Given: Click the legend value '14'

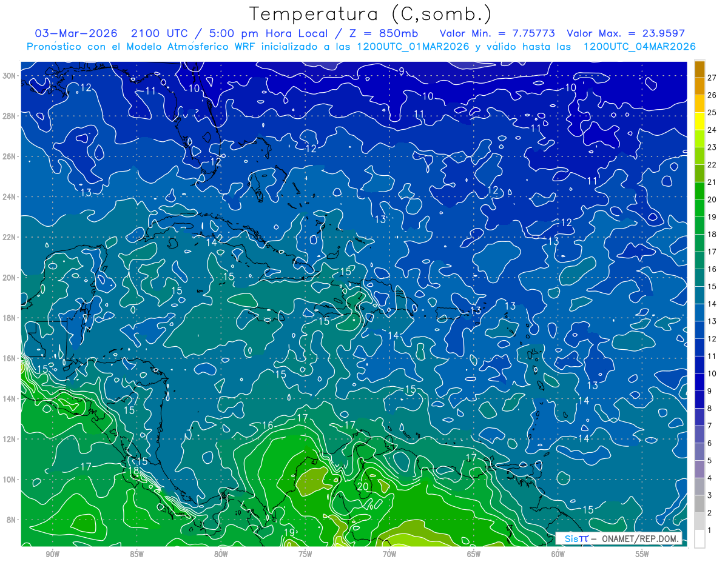Looking at the screenshot, I should click(x=712, y=304).
